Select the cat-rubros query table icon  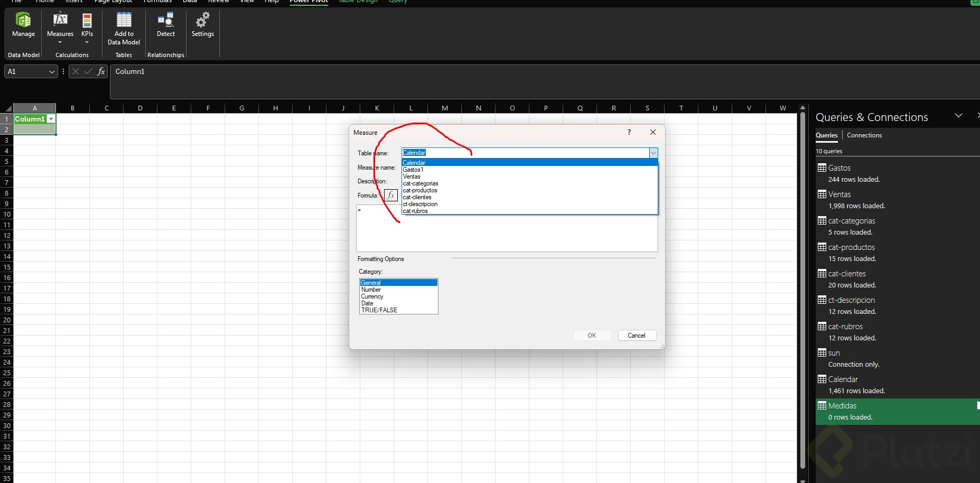click(822, 326)
